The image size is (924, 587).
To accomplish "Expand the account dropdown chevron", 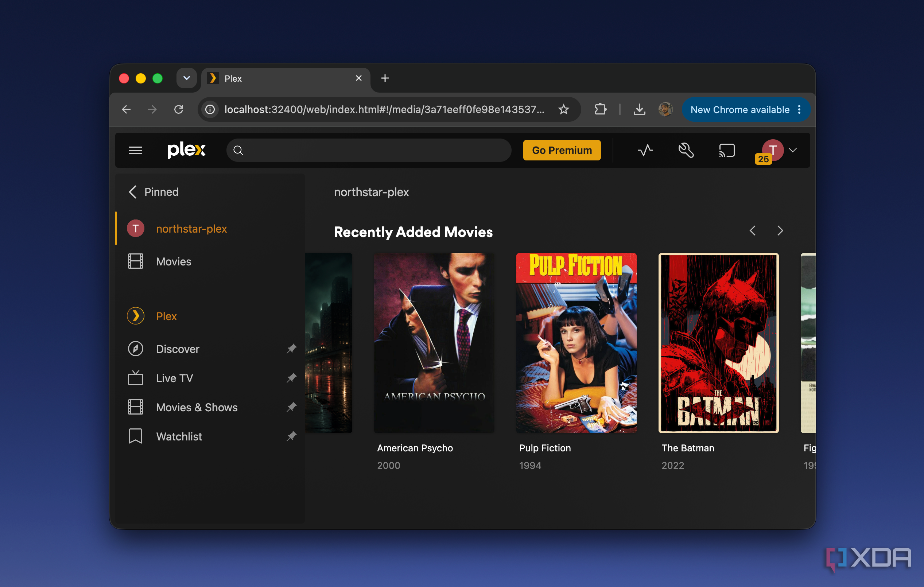I will (793, 150).
